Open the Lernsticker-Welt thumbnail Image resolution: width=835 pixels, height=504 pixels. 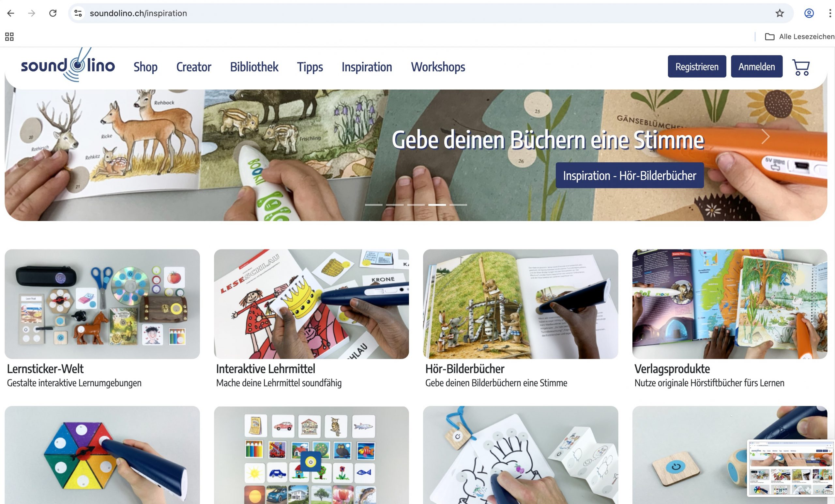[102, 304]
